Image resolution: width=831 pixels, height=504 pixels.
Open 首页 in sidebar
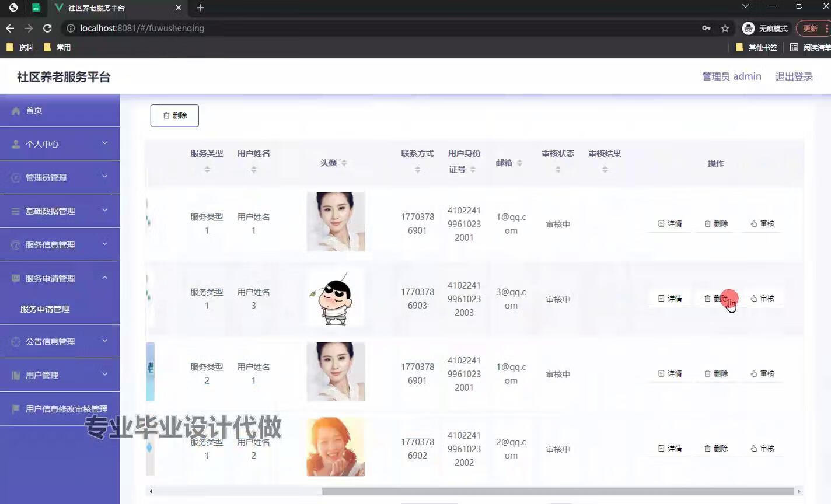[60, 110]
